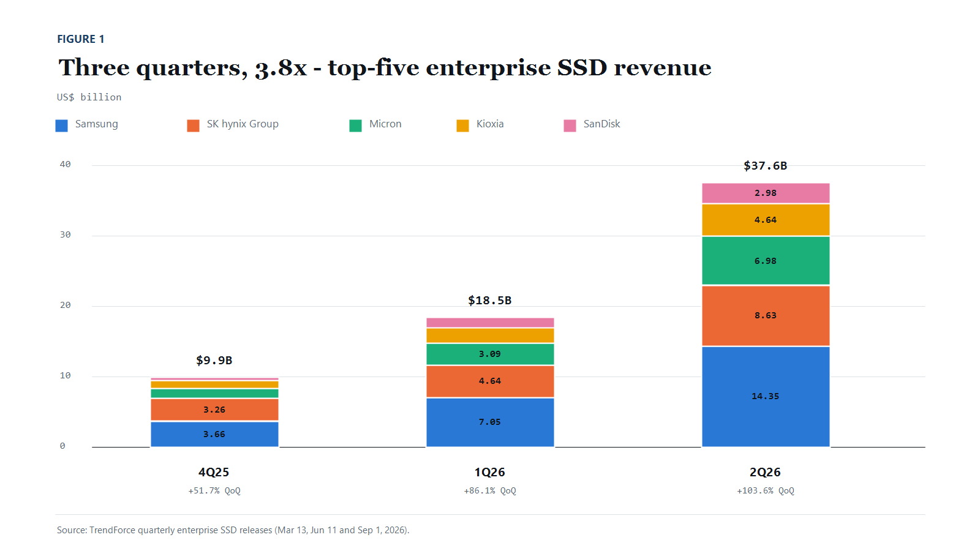This screenshot has width=980, height=551.
Task: Click the Micron green legend swatch
Action: [x=355, y=126]
